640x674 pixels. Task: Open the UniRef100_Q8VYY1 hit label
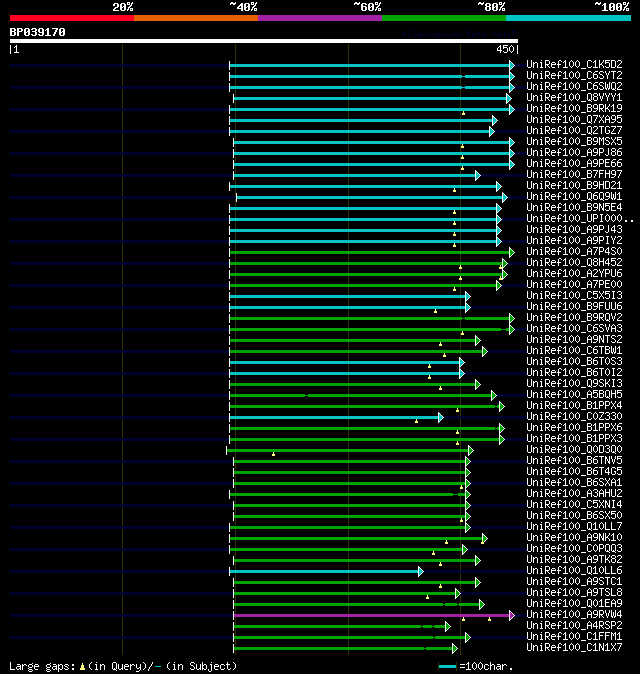tap(574, 98)
